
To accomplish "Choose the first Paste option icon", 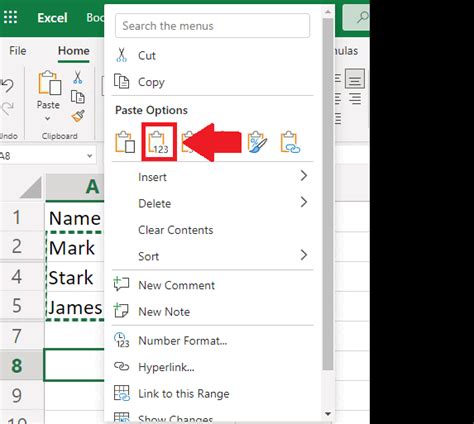I will point(125,142).
